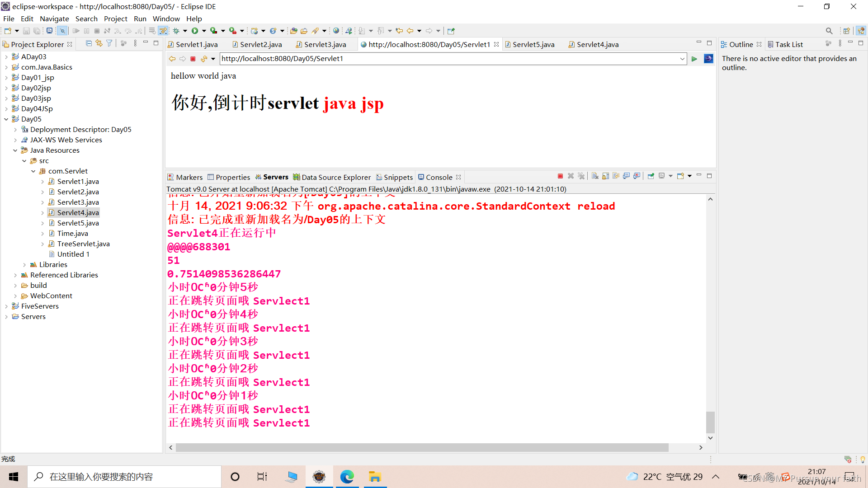
Task: Open Microsoft Edge from the taskbar
Action: [x=347, y=477]
